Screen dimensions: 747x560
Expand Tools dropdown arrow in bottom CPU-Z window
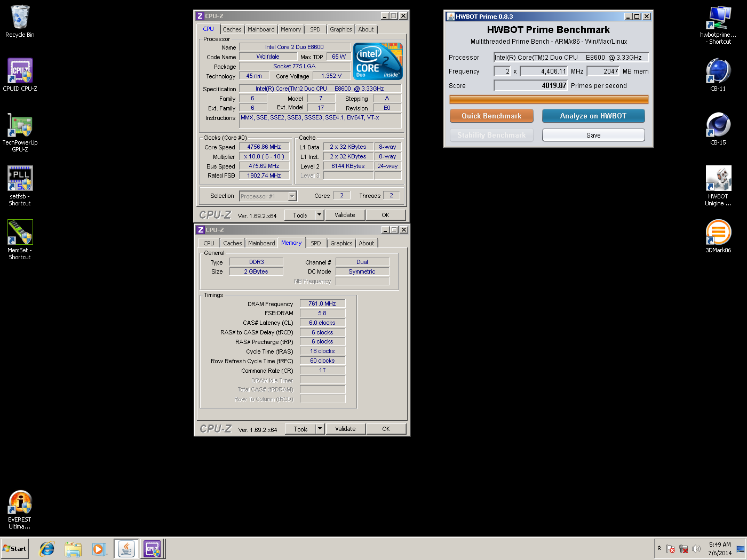point(320,429)
